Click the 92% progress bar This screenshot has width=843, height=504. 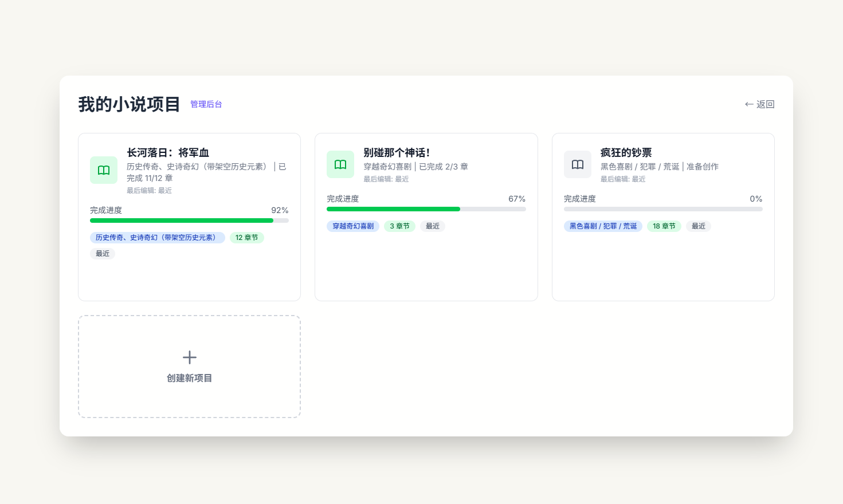[x=189, y=220]
